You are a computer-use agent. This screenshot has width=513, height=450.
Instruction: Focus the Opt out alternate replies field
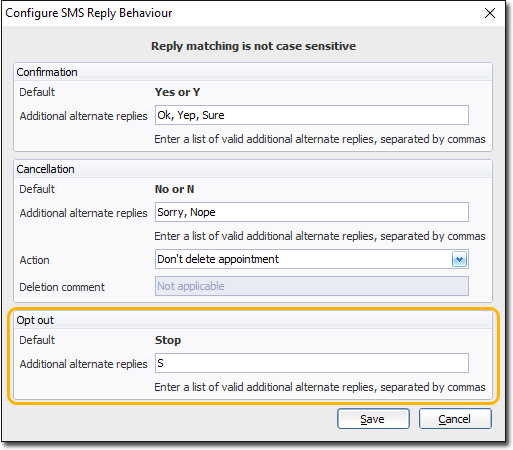312,363
